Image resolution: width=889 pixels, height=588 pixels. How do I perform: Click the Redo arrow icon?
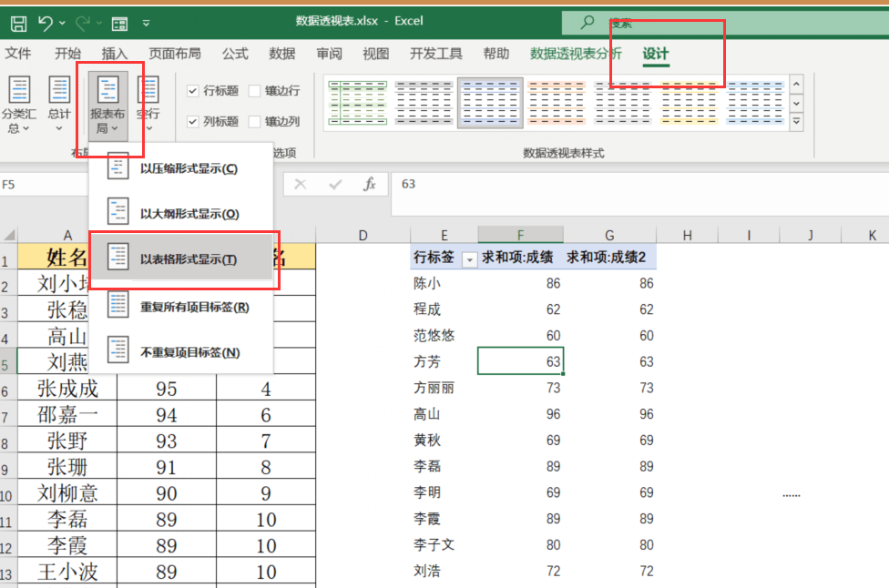pos(83,24)
